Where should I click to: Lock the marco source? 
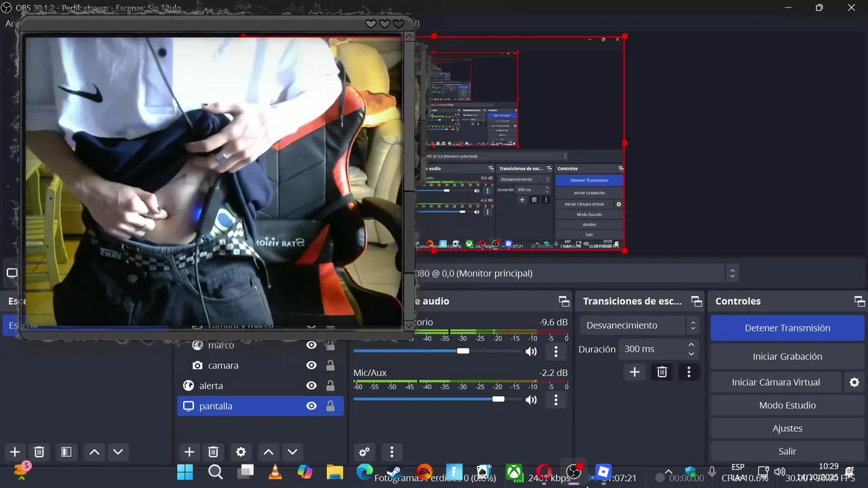click(x=330, y=345)
